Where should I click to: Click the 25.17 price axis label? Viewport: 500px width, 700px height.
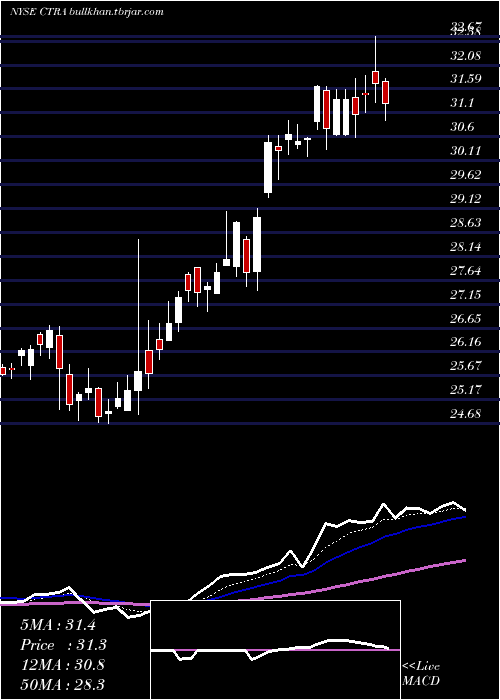click(x=466, y=390)
